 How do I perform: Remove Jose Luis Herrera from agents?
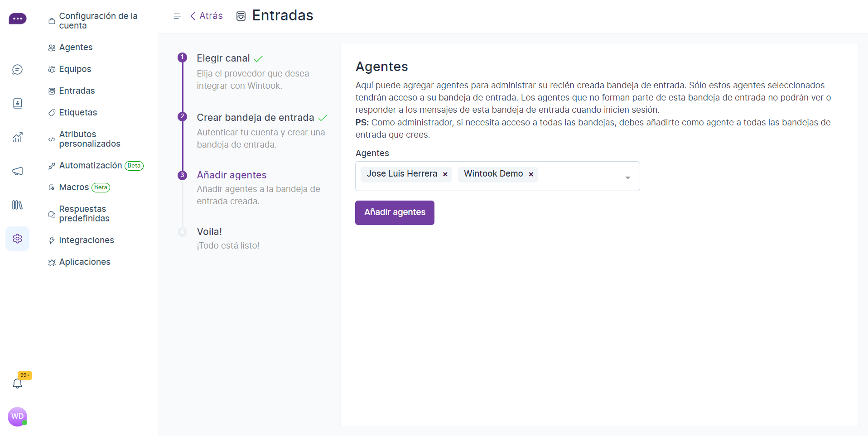tap(445, 174)
